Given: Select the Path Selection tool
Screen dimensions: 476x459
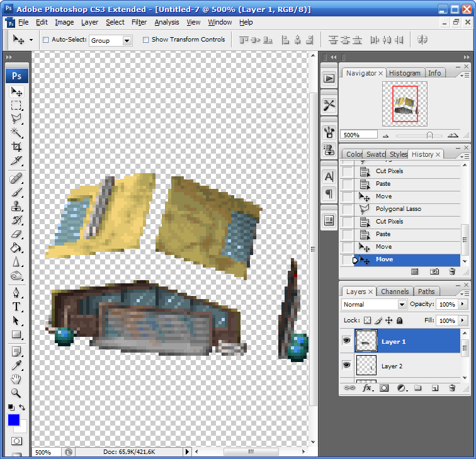Looking at the screenshot, I should 16,321.
